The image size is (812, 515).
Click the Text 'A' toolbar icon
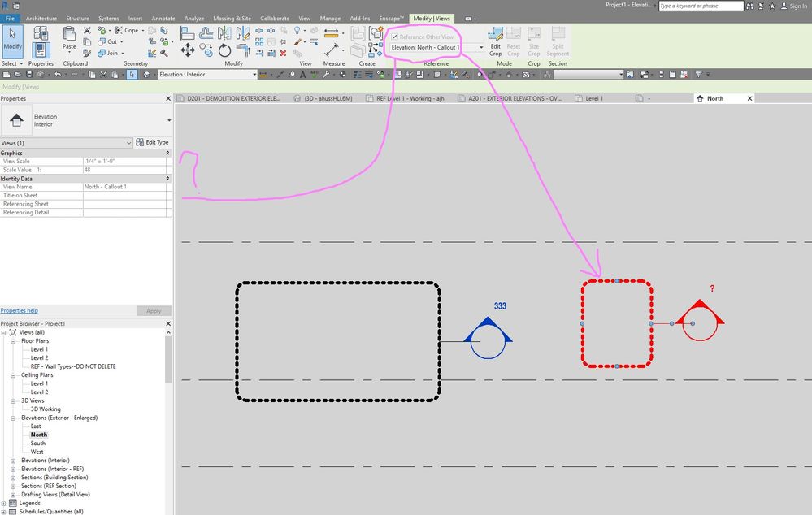[303, 75]
